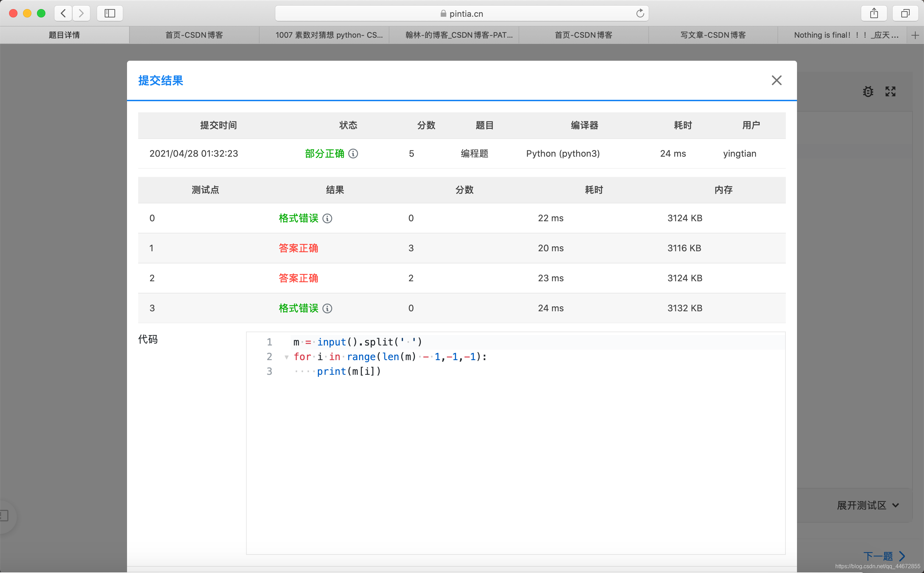Image resolution: width=924 pixels, height=573 pixels.
Task: Click code line 1 in editor
Action: (358, 342)
